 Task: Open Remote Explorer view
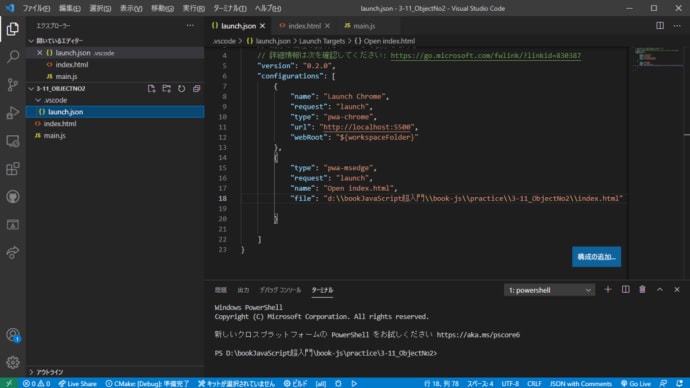13,141
